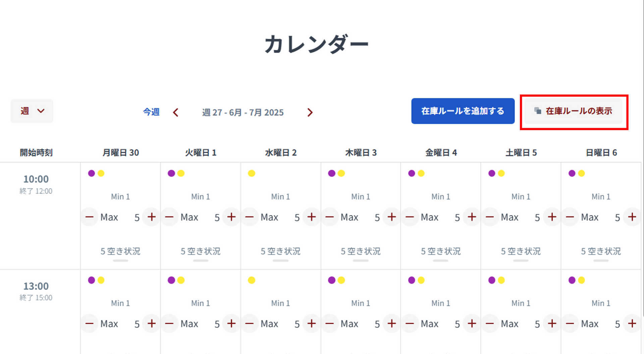Increase Max for Sunday 6 at 10:00
The image size is (644, 354).
[632, 217]
